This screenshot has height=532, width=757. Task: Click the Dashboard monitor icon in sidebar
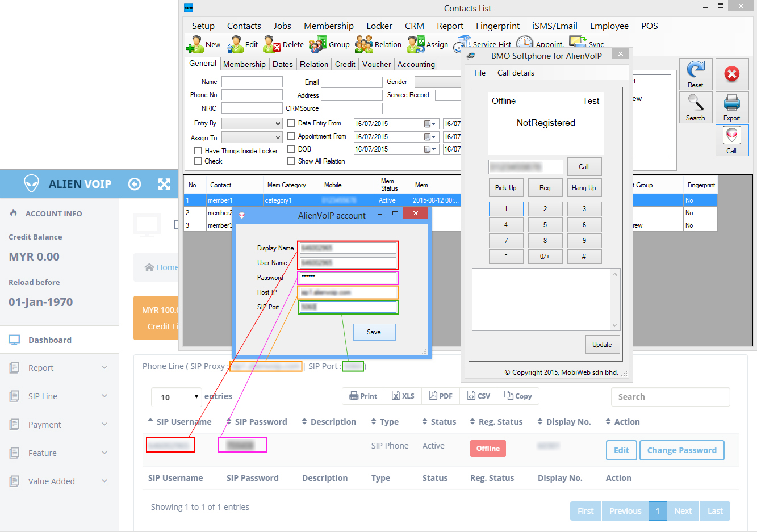tap(14, 340)
